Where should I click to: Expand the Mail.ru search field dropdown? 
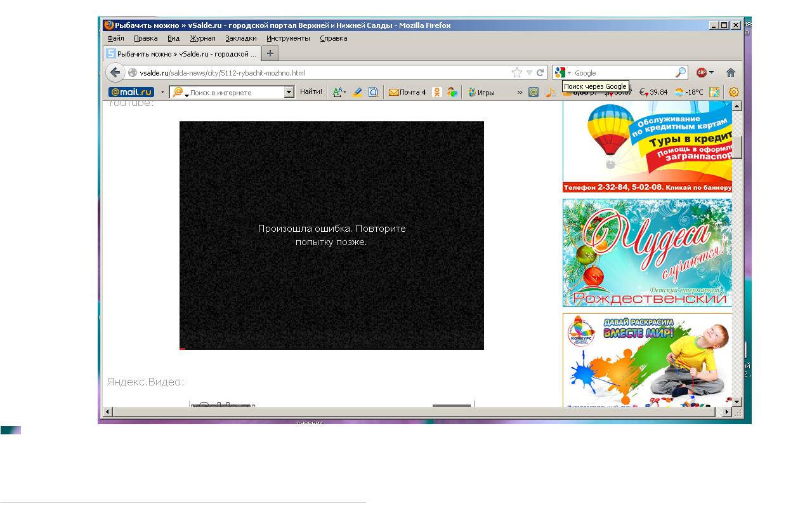pyautogui.click(x=289, y=92)
